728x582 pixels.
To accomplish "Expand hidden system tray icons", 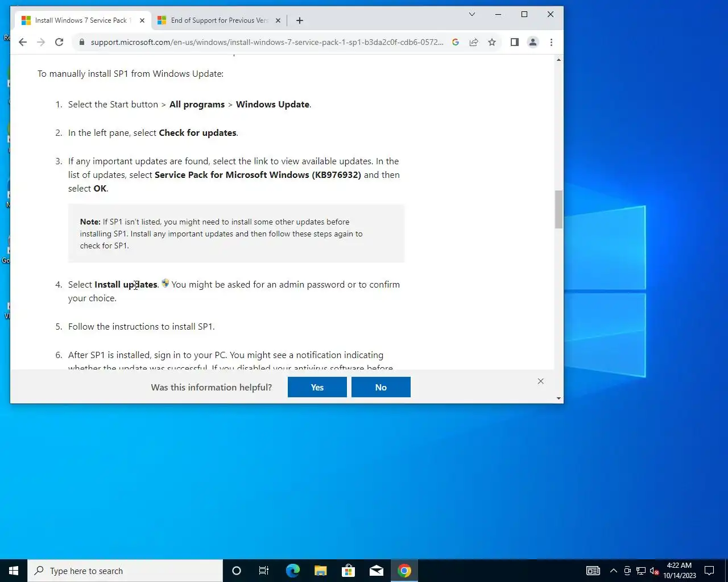I will (614, 571).
